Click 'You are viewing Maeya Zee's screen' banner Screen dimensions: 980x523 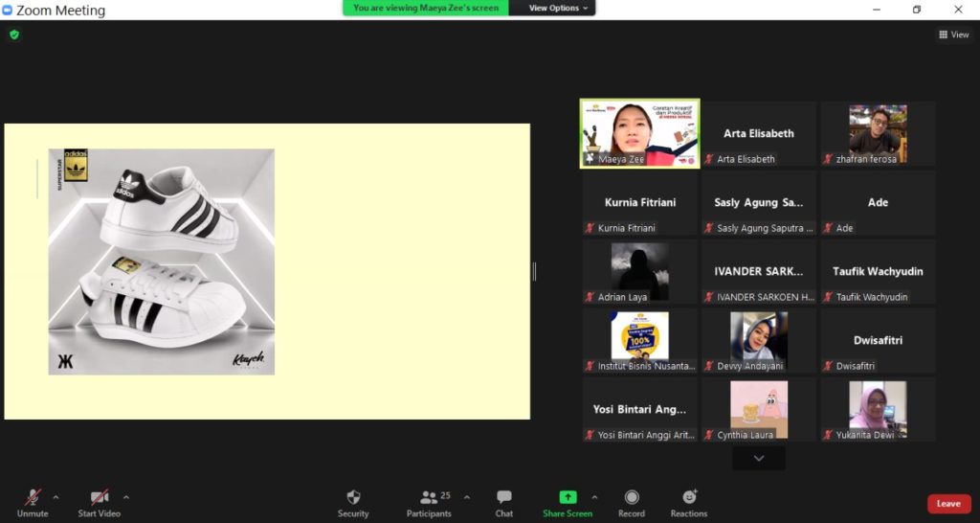426,8
